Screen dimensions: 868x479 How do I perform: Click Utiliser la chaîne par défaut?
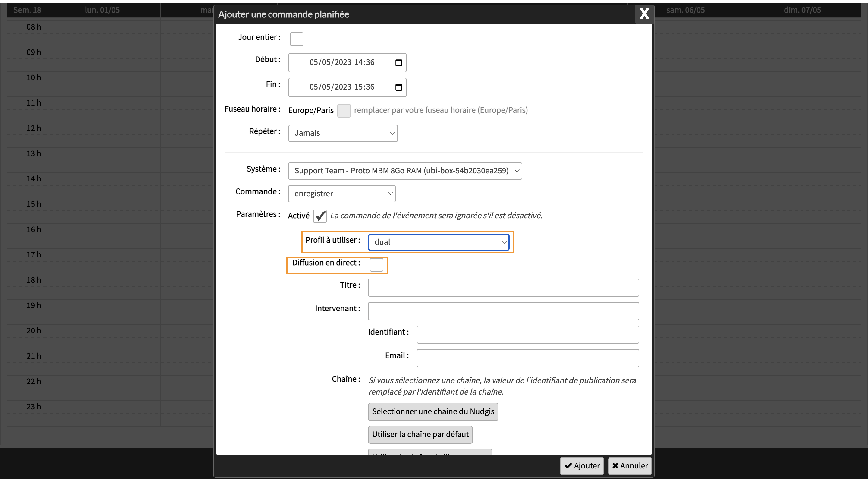click(x=420, y=434)
